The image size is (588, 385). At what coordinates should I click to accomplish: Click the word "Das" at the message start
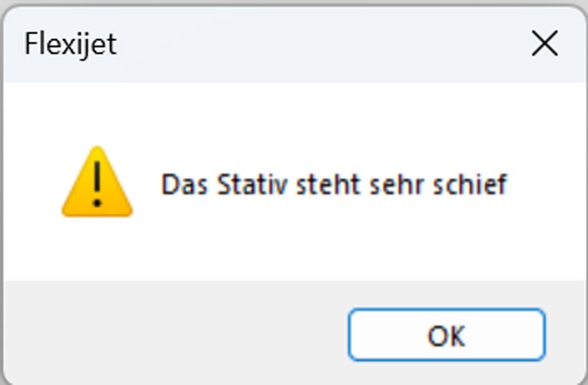coord(184,184)
